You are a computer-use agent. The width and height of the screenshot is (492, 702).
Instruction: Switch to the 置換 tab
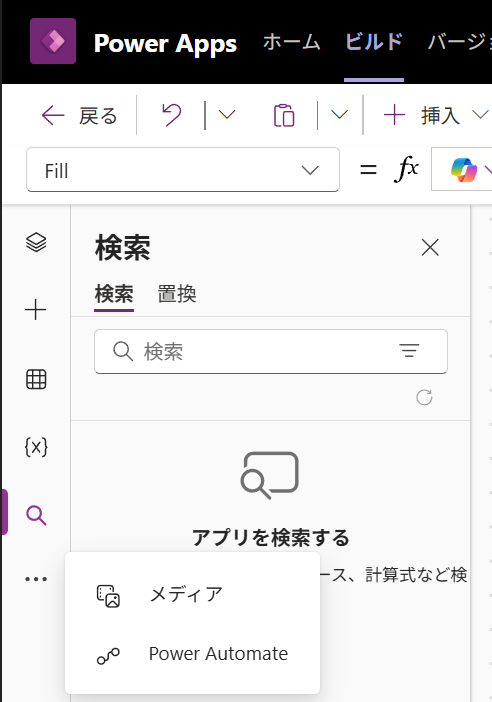177,294
